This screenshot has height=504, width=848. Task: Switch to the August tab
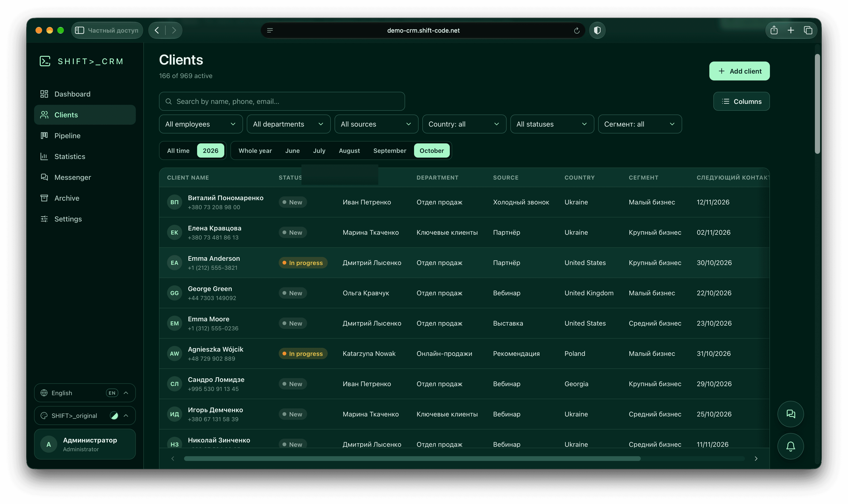point(349,150)
